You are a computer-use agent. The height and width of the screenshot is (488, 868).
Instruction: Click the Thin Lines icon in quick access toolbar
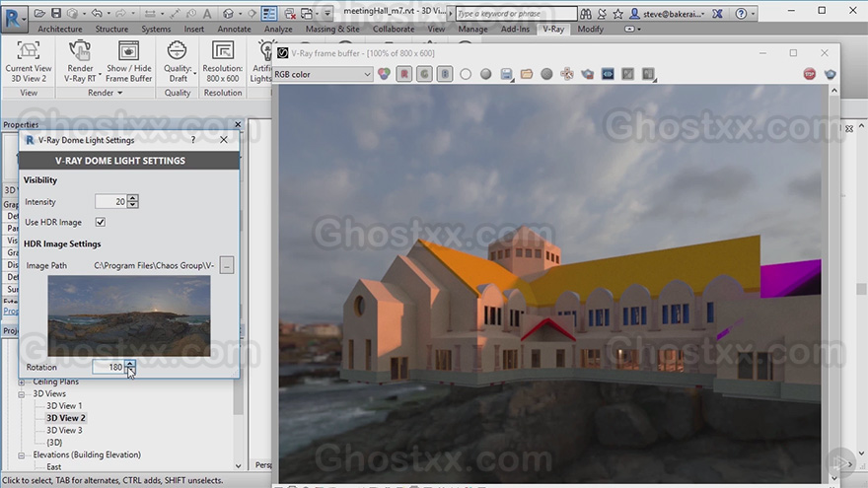coord(269,13)
